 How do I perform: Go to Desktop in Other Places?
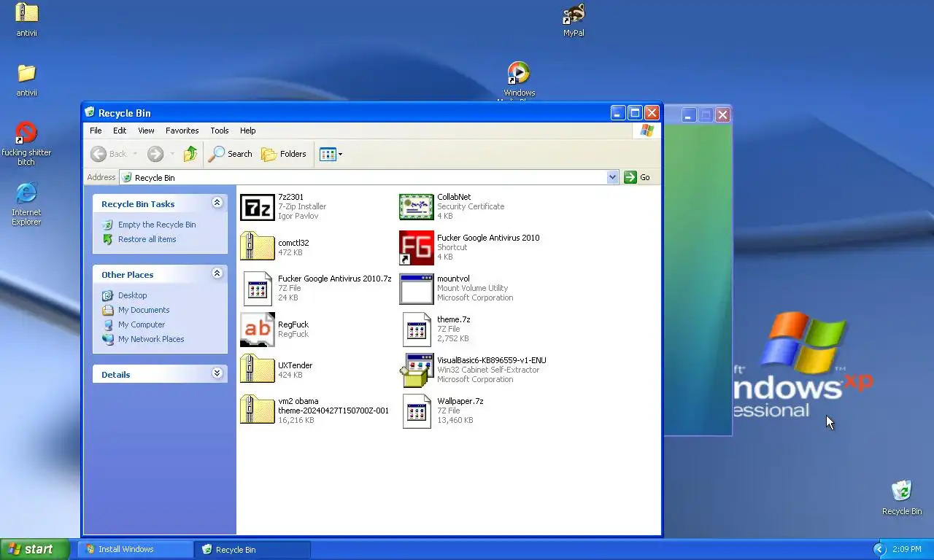click(133, 295)
